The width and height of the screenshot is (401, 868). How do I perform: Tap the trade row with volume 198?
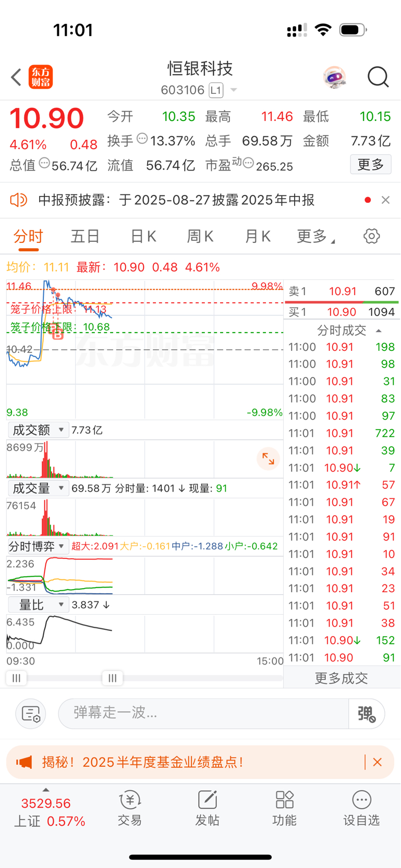342,347
